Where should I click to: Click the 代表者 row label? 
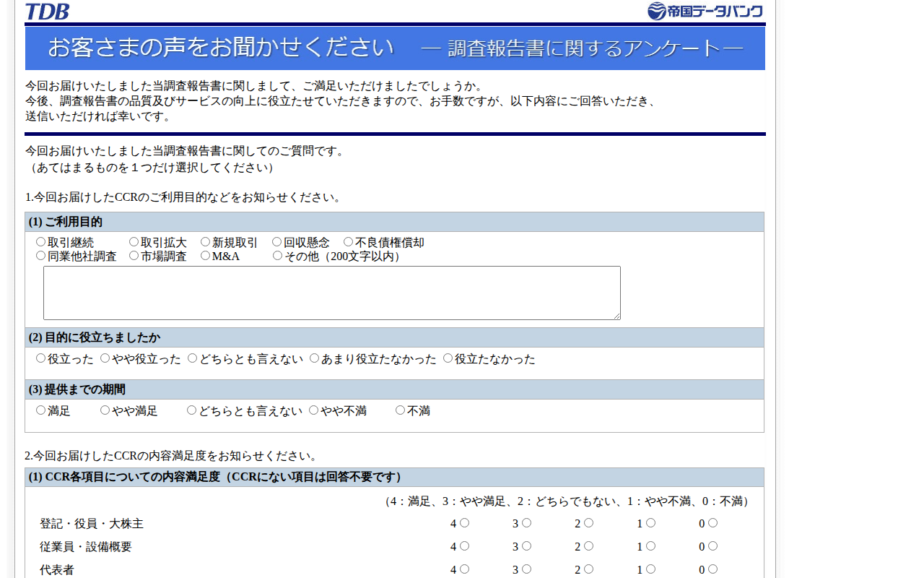[x=57, y=570]
